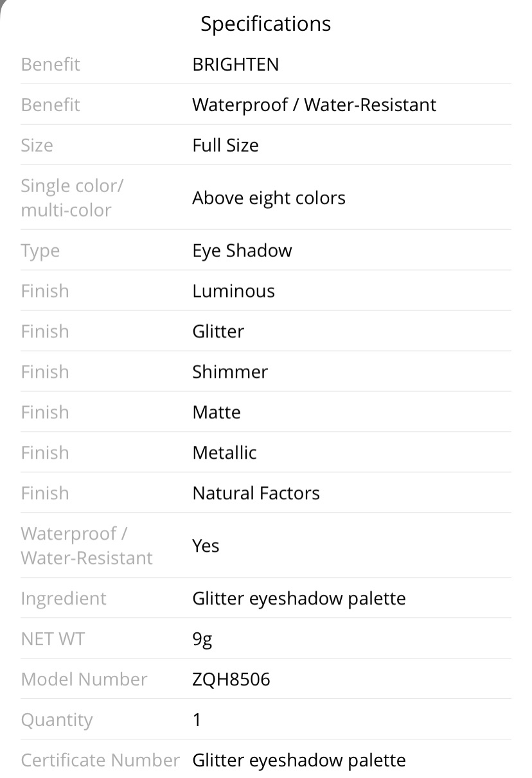Tap the 9g net weight value
The image size is (532, 778).
pyautogui.click(x=202, y=639)
